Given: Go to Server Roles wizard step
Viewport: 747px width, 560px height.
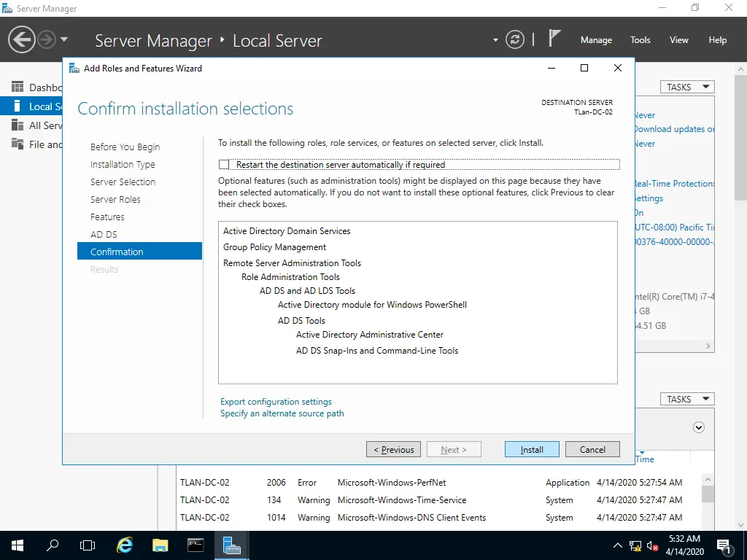Looking at the screenshot, I should click(115, 200).
